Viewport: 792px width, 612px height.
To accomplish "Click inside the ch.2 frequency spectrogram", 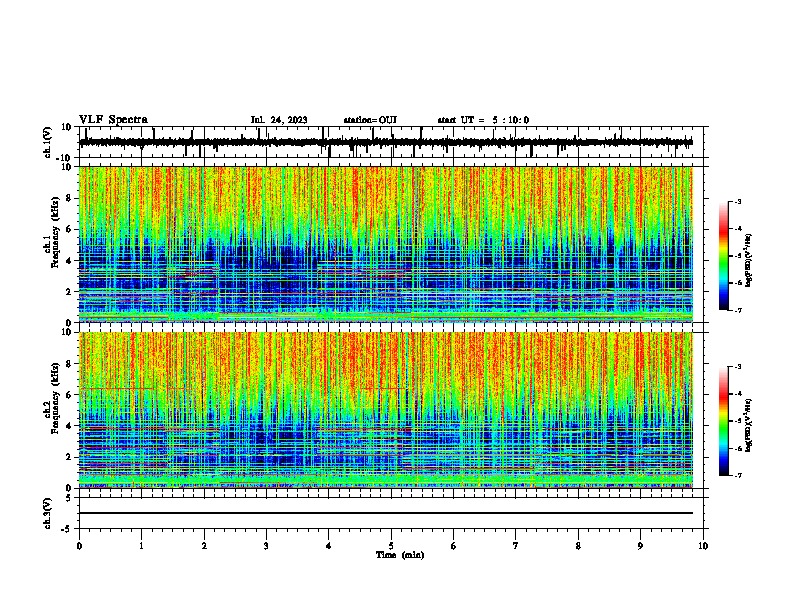I will (x=386, y=410).
